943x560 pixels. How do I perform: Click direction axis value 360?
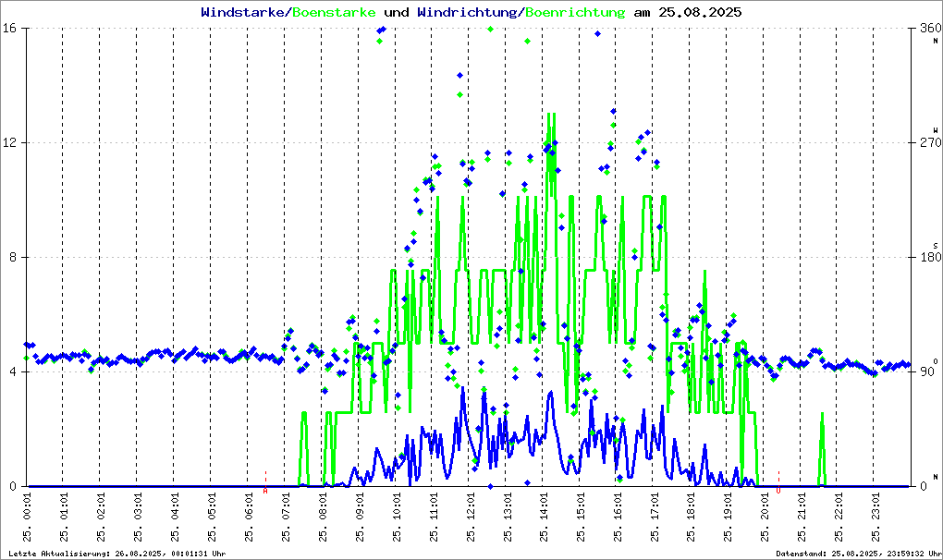[931, 29]
